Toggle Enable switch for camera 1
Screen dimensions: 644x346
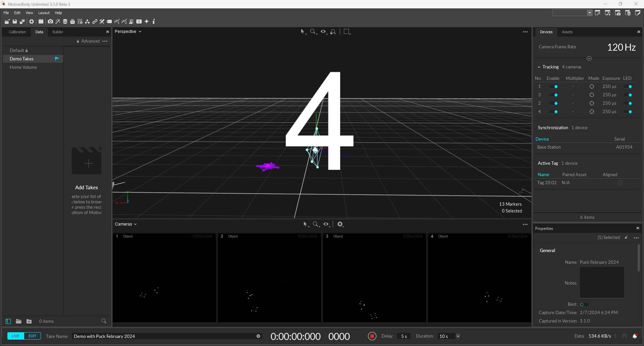tap(554, 87)
